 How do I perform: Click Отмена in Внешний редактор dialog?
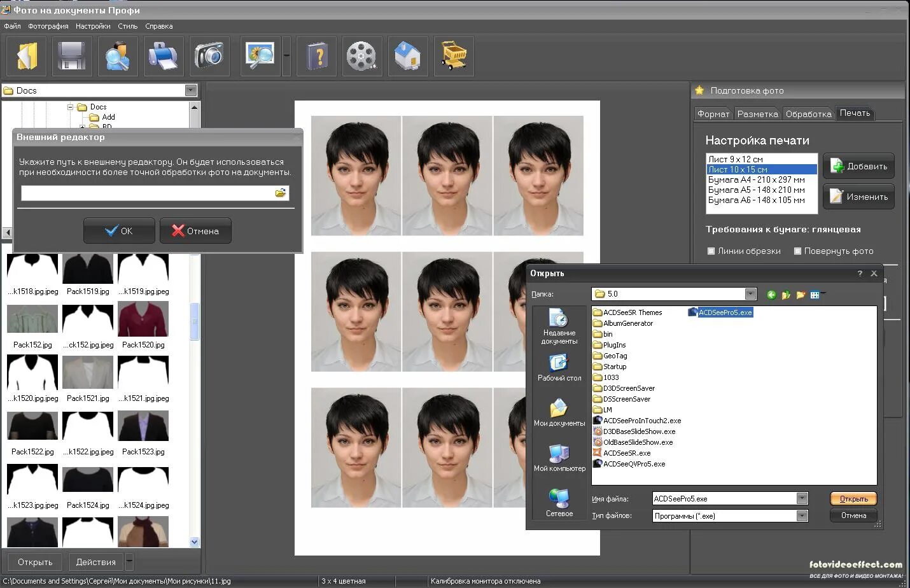click(x=195, y=230)
